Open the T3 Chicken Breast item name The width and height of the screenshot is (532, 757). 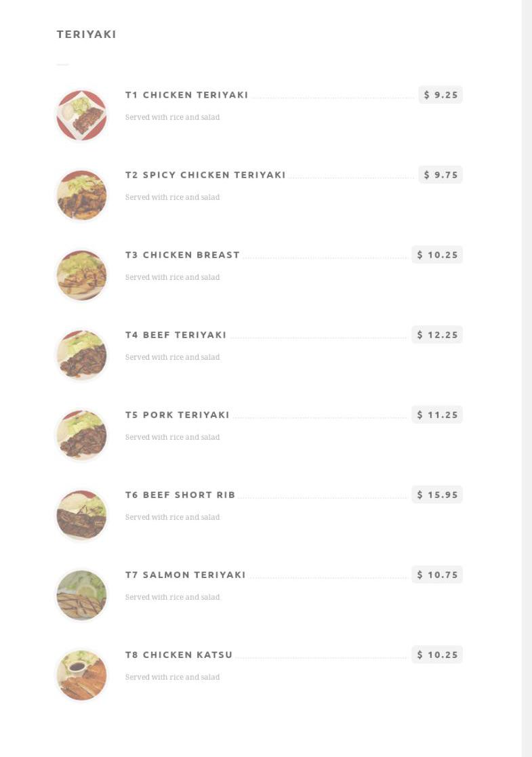click(182, 255)
